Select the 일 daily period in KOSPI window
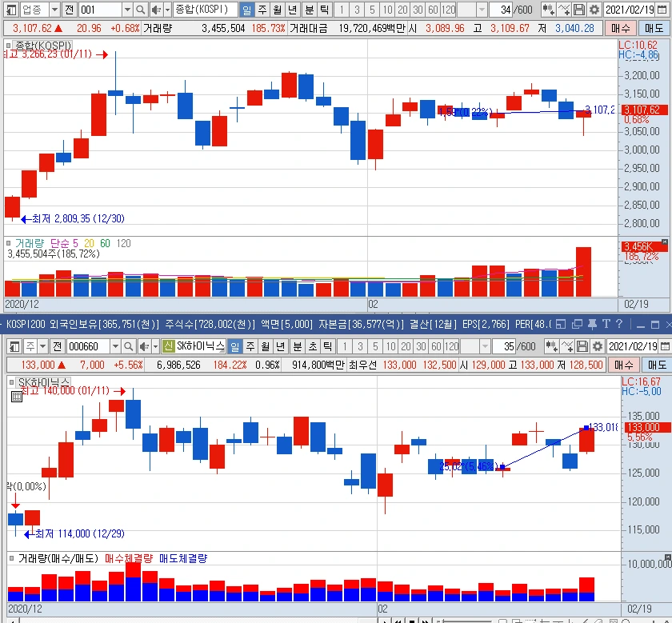This screenshot has width=672, height=623. tap(247, 10)
